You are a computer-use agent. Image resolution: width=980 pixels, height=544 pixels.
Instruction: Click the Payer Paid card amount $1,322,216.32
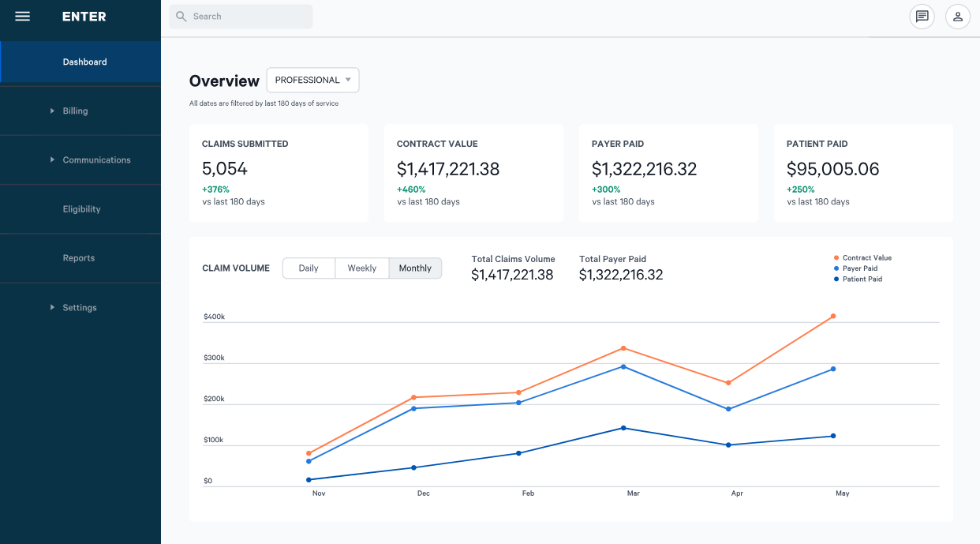pyautogui.click(x=645, y=169)
